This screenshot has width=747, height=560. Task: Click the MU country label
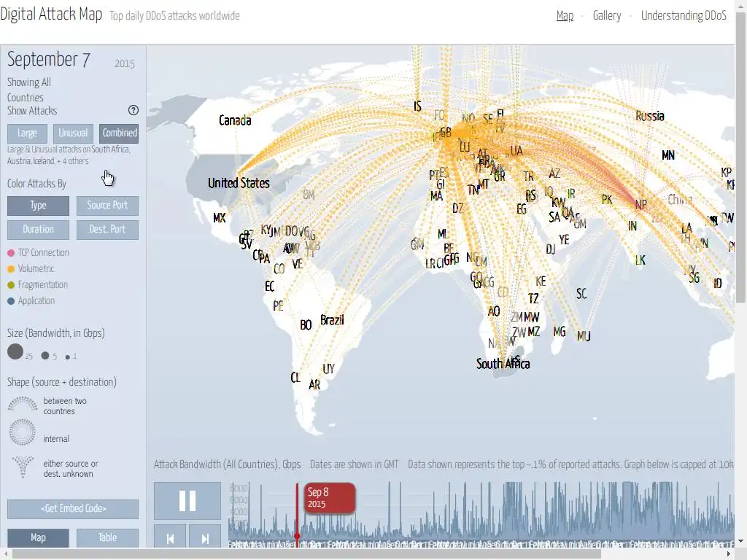[x=584, y=336]
